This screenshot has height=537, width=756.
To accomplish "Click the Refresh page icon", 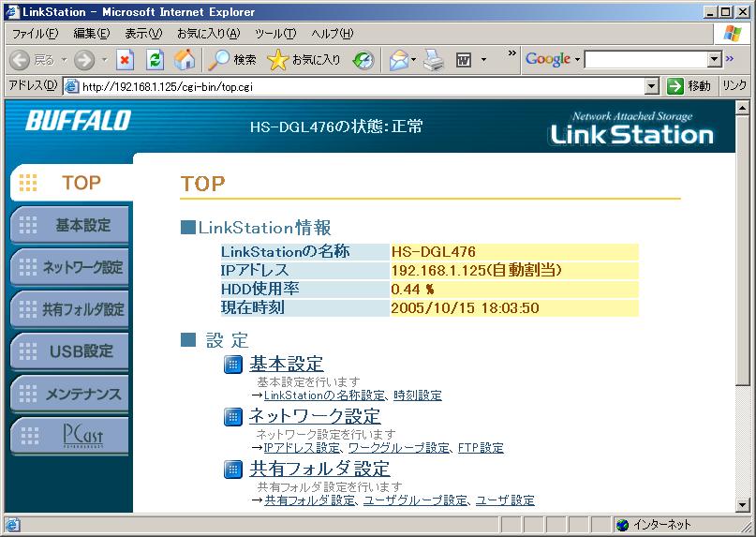I will 156,60.
